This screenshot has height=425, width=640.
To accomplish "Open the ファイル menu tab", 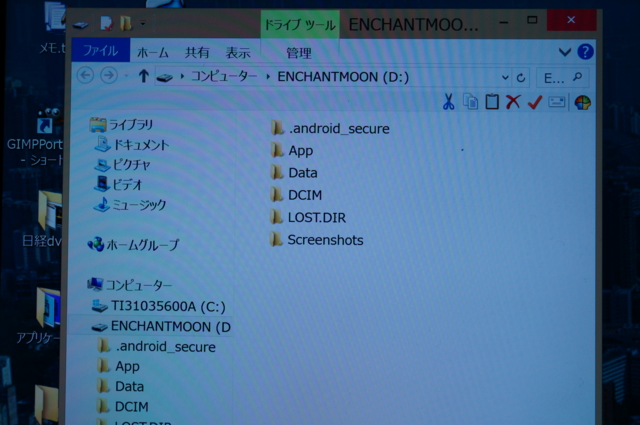I will (100, 50).
